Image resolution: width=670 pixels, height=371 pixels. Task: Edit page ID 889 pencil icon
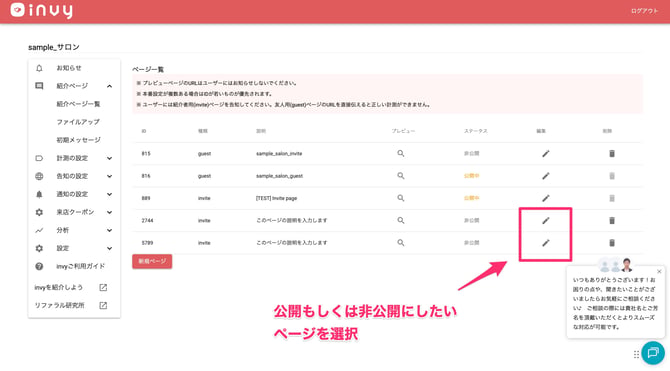coord(546,198)
